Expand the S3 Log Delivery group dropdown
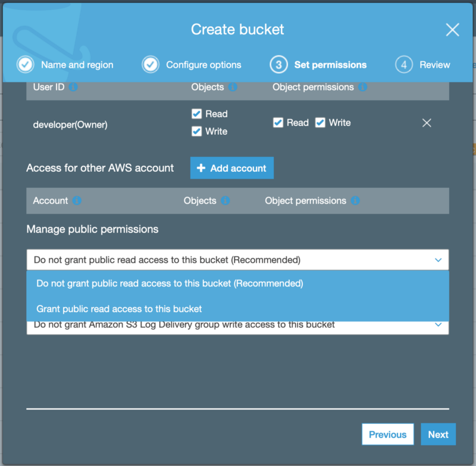The image size is (476, 466). [x=237, y=328]
